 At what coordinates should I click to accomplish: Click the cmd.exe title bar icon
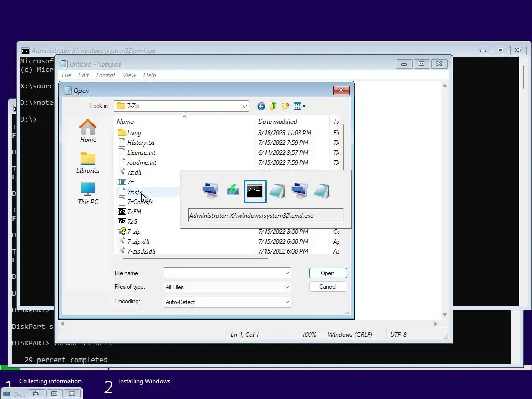click(25, 51)
